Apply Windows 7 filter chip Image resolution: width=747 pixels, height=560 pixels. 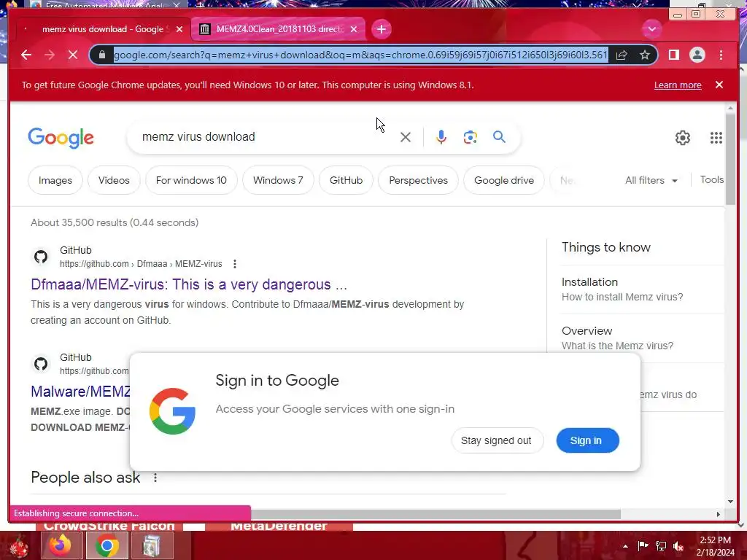click(278, 181)
